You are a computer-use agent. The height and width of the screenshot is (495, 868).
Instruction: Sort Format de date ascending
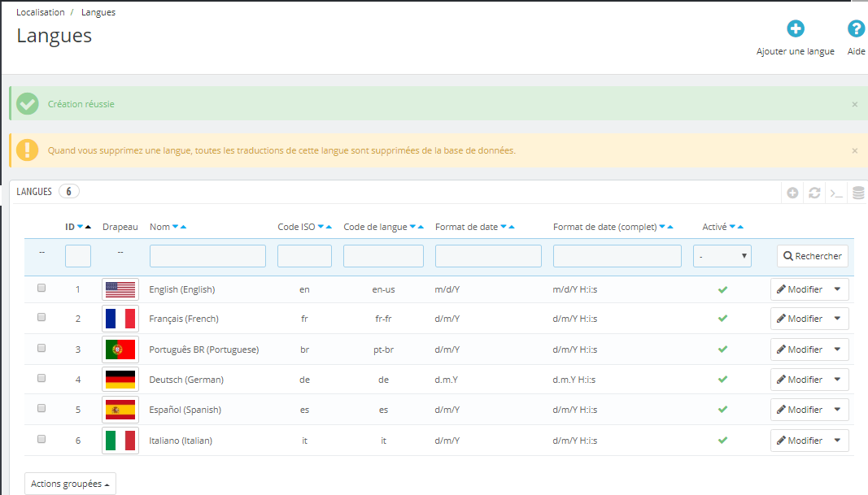coord(512,227)
